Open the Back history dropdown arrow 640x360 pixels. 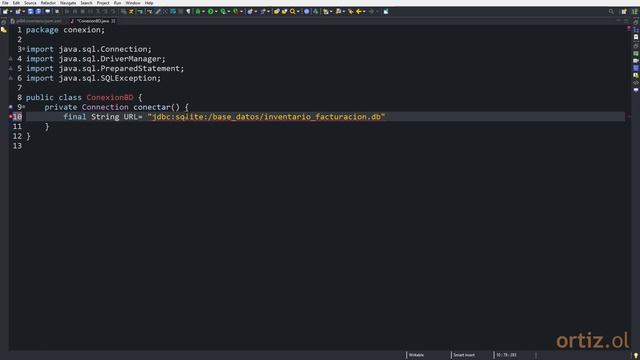364,11
